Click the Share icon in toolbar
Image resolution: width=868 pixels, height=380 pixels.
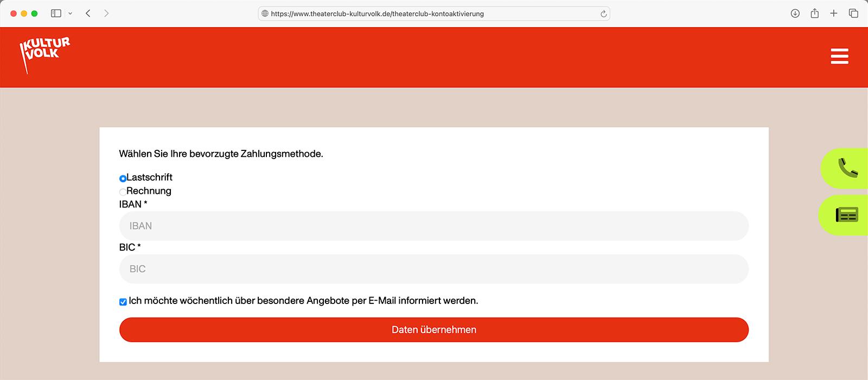(x=814, y=14)
